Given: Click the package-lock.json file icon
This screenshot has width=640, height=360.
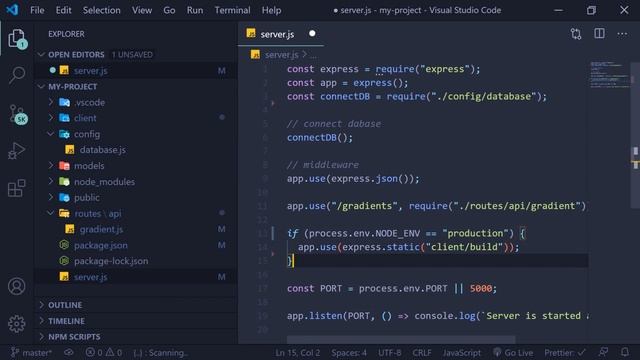Looking at the screenshot, I should 64,261.
